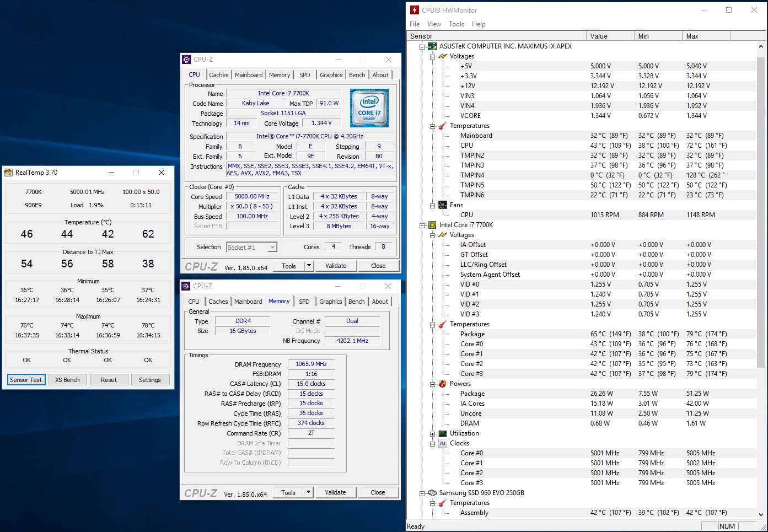Click the Clocks category icon
The width and height of the screenshot is (768, 532).
pyautogui.click(x=442, y=443)
